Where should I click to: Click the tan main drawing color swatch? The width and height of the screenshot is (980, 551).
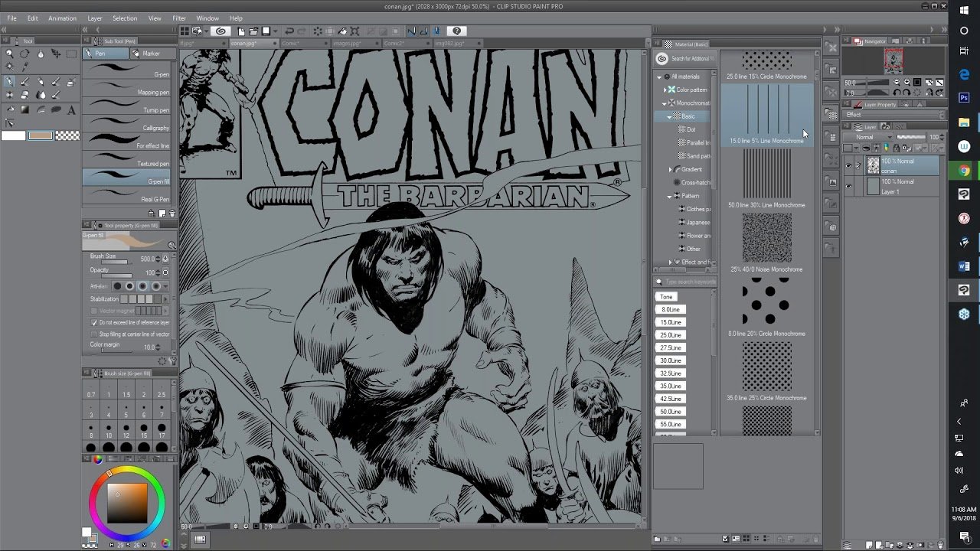pyautogui.click(x=41, y=135)
